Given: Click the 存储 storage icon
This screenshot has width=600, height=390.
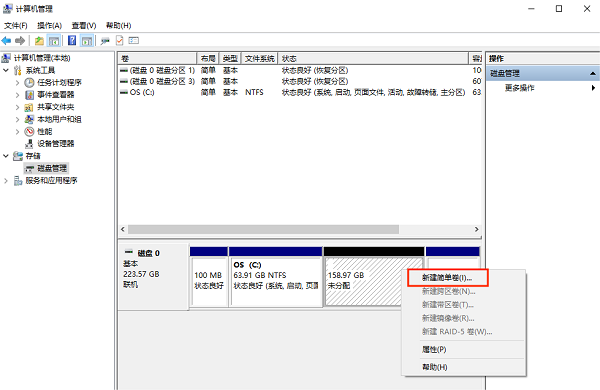Looking at the screenshot, I should [18, 156].
